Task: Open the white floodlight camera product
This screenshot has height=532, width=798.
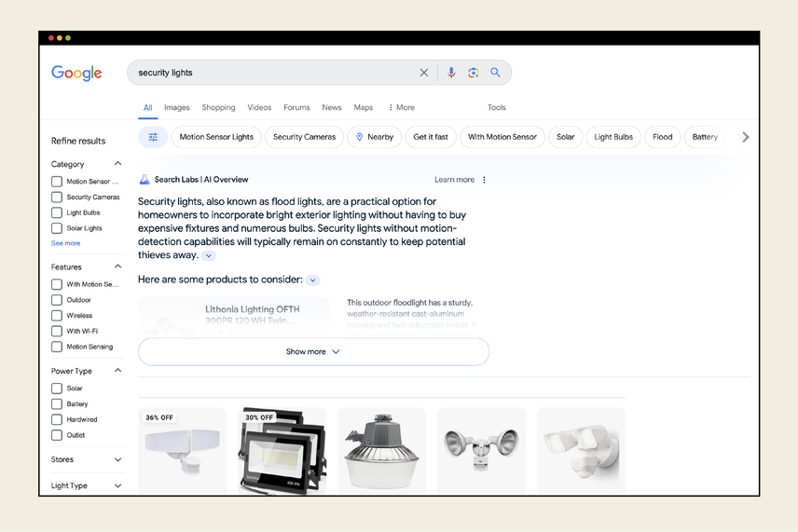Action: (581, 450)
